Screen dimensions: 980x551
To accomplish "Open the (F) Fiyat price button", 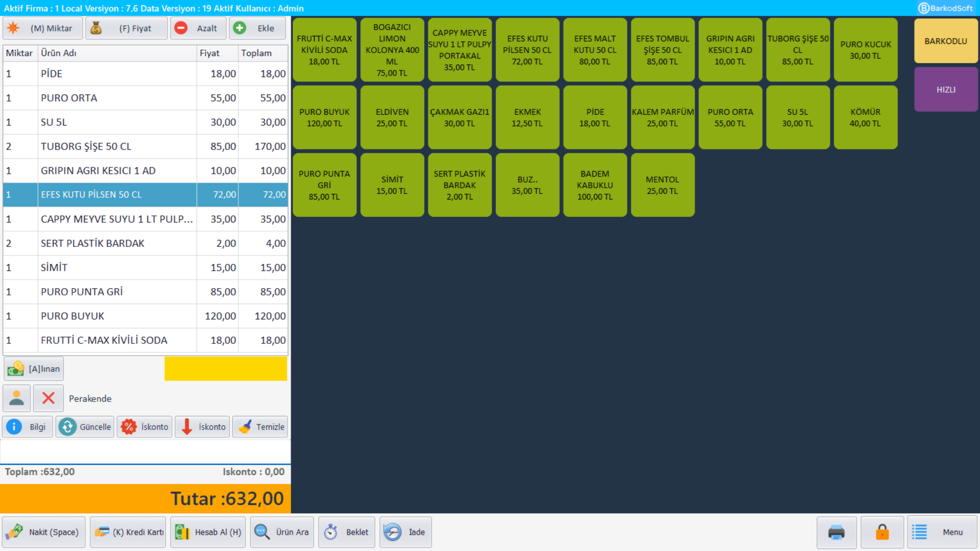I will pyautogui.click(x=127, y=28).
